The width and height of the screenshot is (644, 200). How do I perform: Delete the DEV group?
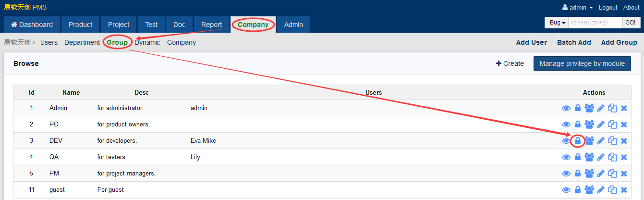pyautogui.click(x=624, y=141)
